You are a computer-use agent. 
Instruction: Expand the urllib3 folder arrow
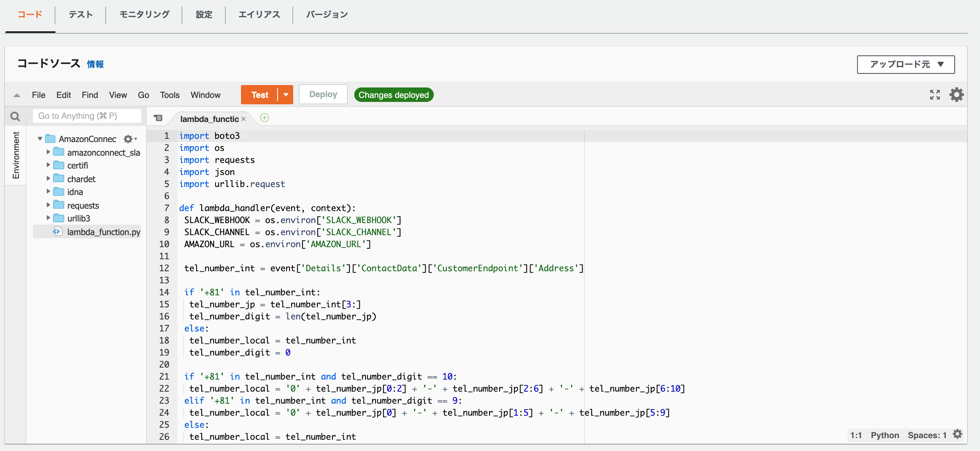(x=48, y=218)
